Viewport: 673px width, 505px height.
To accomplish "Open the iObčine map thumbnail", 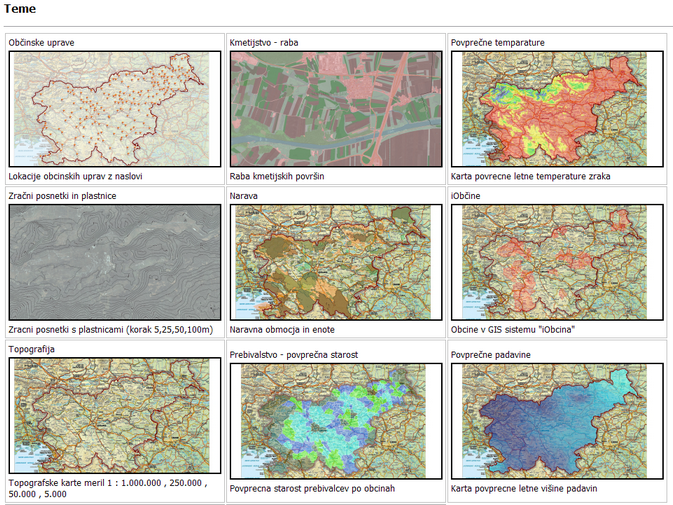I will click(557, 262).
